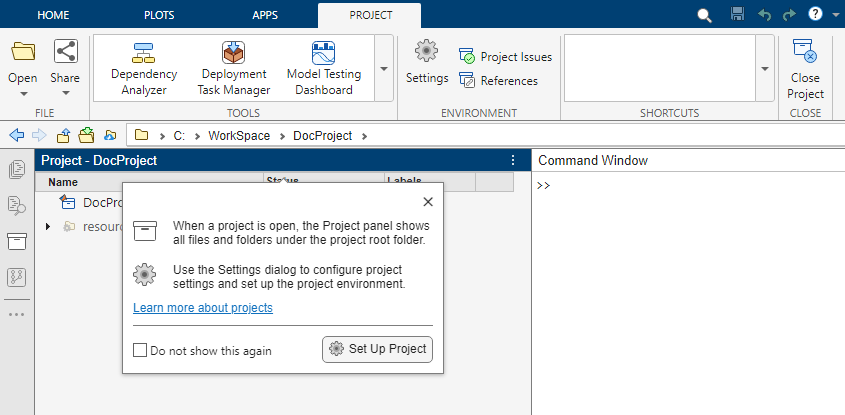Open project Settings gear in ribbon
Screen dimensions: 845x415
[x=427, y=62]
